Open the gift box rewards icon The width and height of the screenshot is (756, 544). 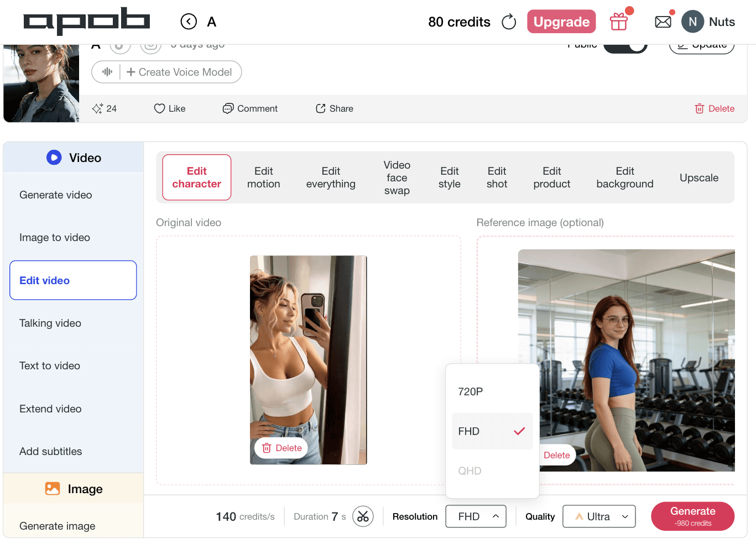point(619,22)
